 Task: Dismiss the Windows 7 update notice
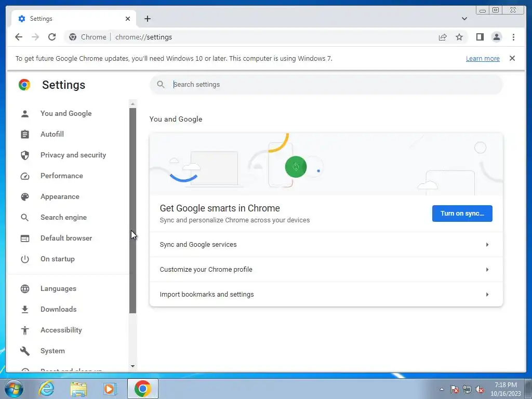coord(512,58)
